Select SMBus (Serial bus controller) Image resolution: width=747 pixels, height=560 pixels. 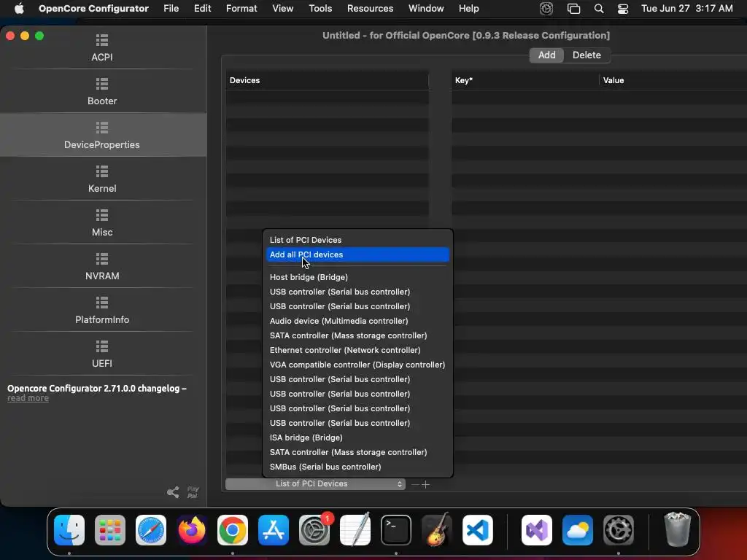point(357,467)
